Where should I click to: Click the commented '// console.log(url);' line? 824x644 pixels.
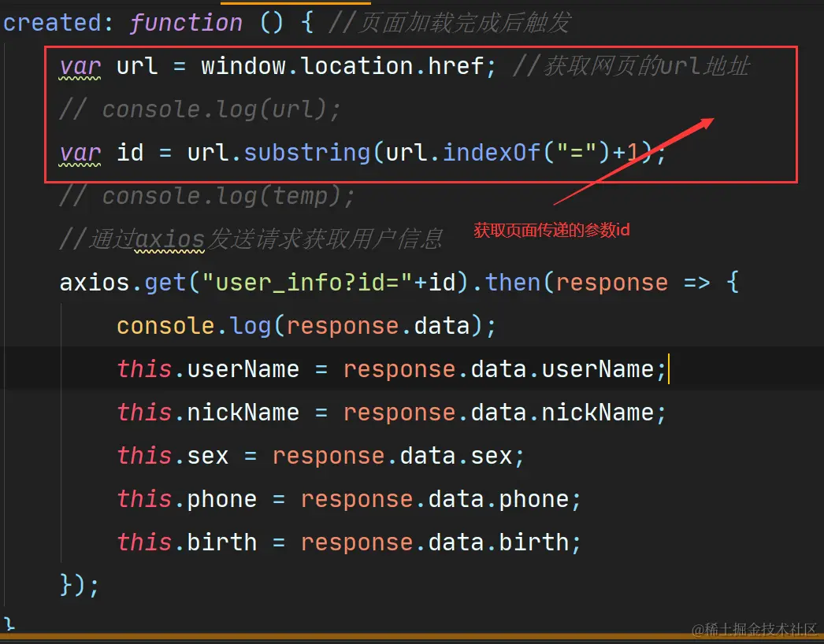(x=200, y=109)
